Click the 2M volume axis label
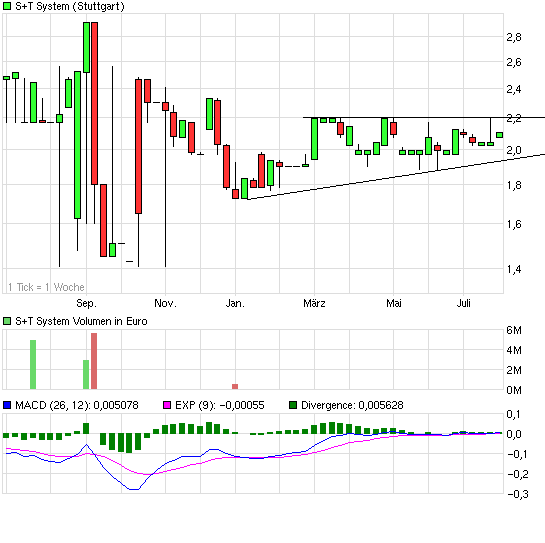 pyautogui.click(x=514, y=370)
